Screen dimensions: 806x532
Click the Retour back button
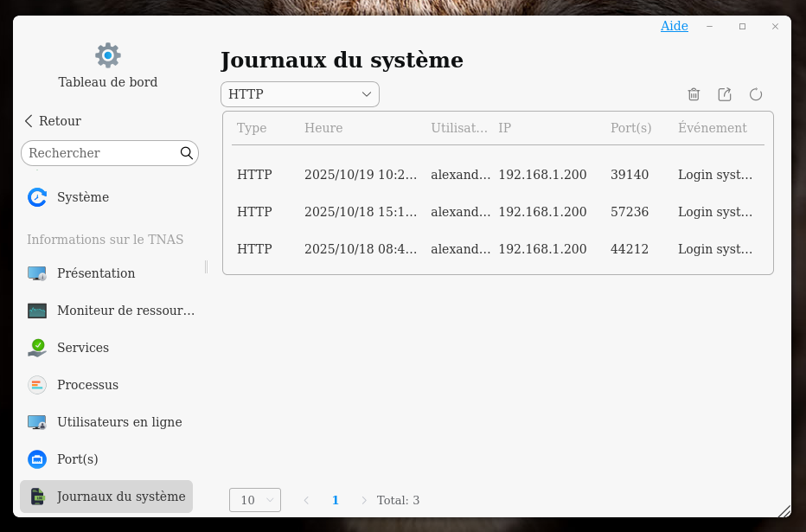pos(53,121)
